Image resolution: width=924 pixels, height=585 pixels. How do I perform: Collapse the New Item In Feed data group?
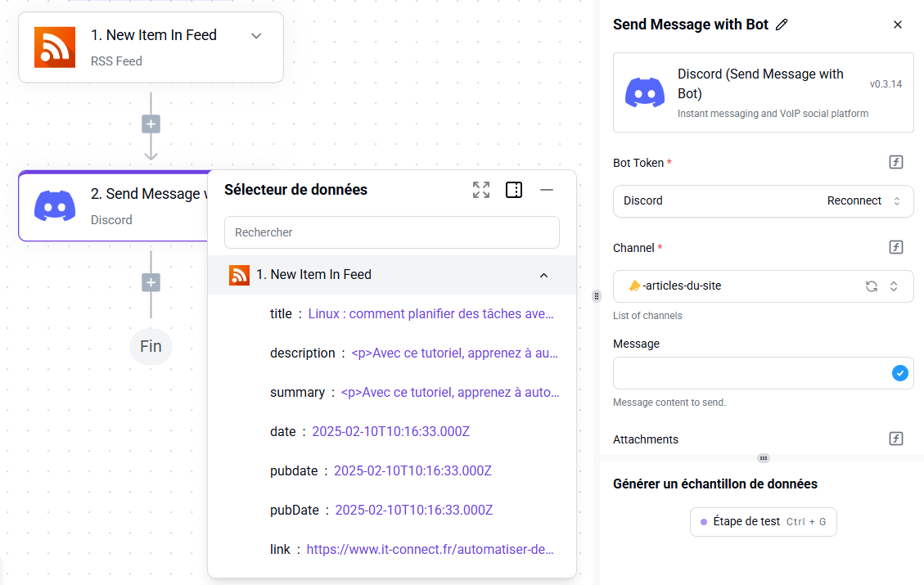pyautogui.click(x=543, y=276)
